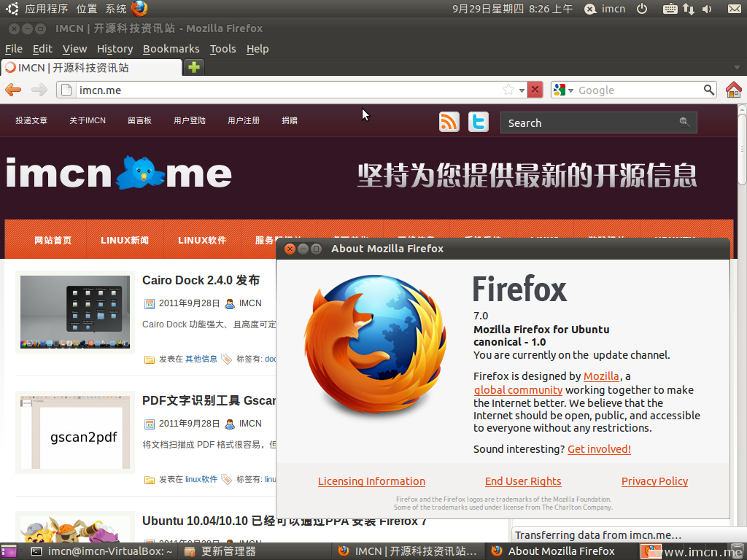
Task: Open the RSS feed icon on the website
Action: [449, 122]
